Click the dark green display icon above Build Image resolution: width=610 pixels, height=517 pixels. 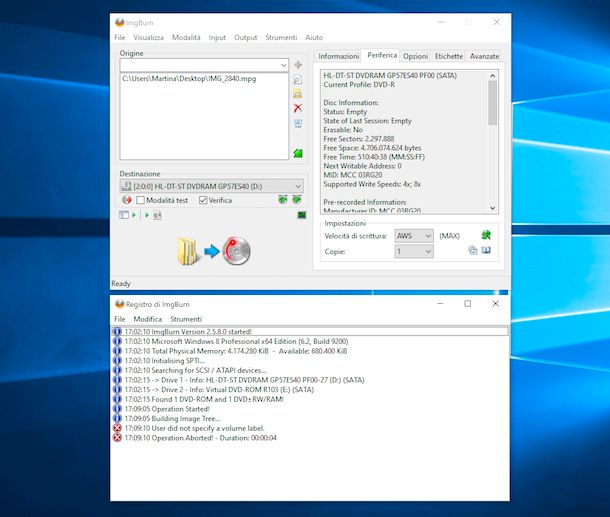(x=301, y=215)
